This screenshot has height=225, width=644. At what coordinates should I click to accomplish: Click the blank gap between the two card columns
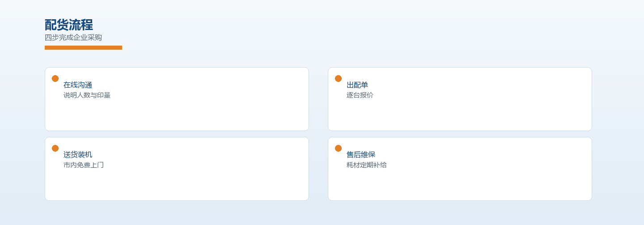click(x=318, y=134)
